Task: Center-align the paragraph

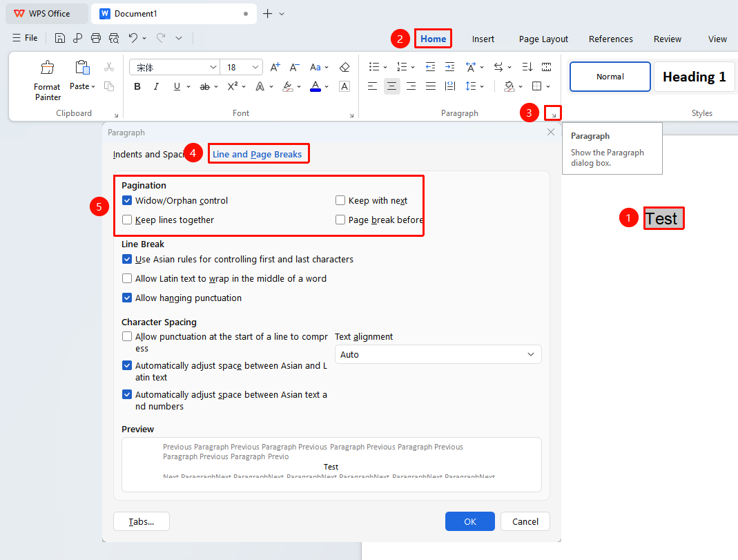Action: (391, 86)
